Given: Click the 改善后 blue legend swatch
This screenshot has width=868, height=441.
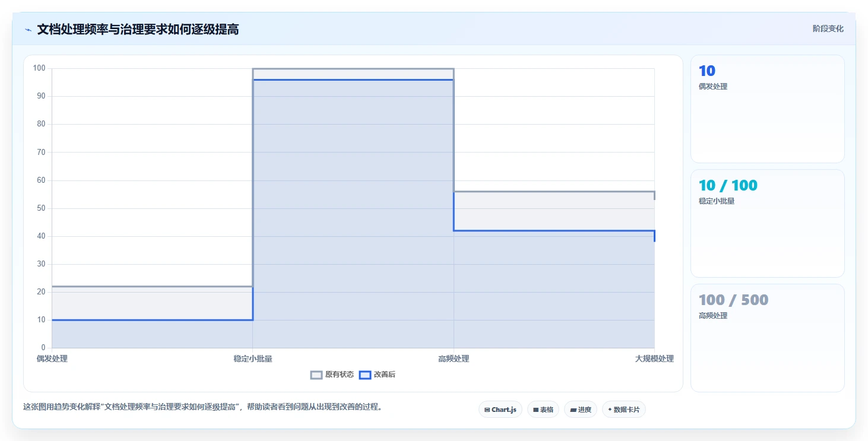Looking at the screenshot, I should [x=365, y=375].
